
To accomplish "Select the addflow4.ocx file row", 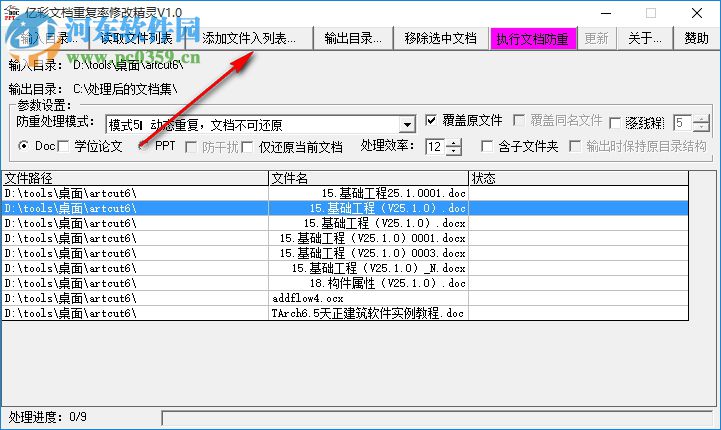I will click(345, 298).
